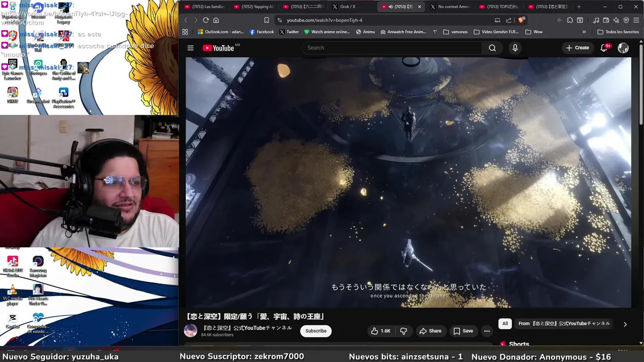Open the Watch anime online bookmark
The image size is (644, 362).
pyautogui.click(x=327, y=32)
